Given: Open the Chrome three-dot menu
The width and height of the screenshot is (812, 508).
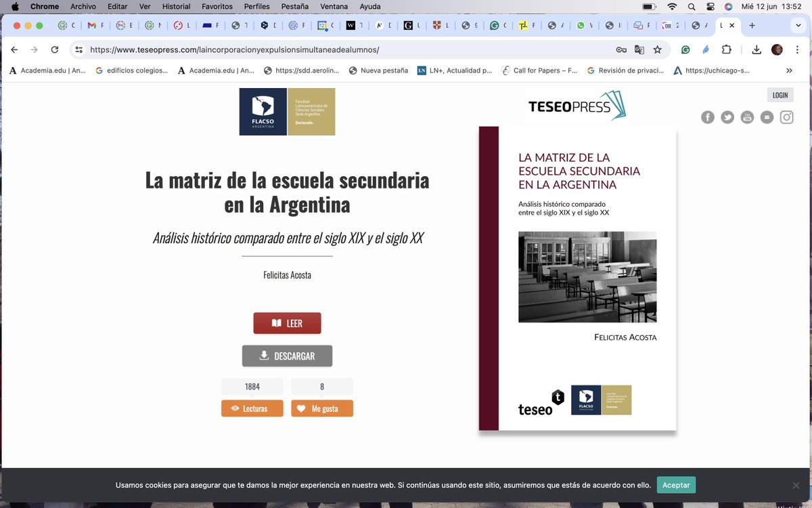Looking at the screenshot, I should [x=797, y=49].
